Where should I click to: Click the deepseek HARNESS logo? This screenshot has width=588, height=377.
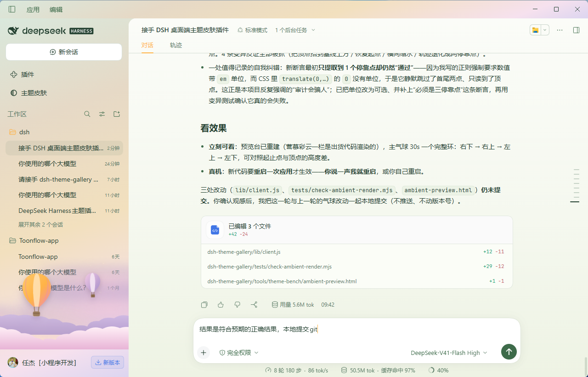point(51,31)
